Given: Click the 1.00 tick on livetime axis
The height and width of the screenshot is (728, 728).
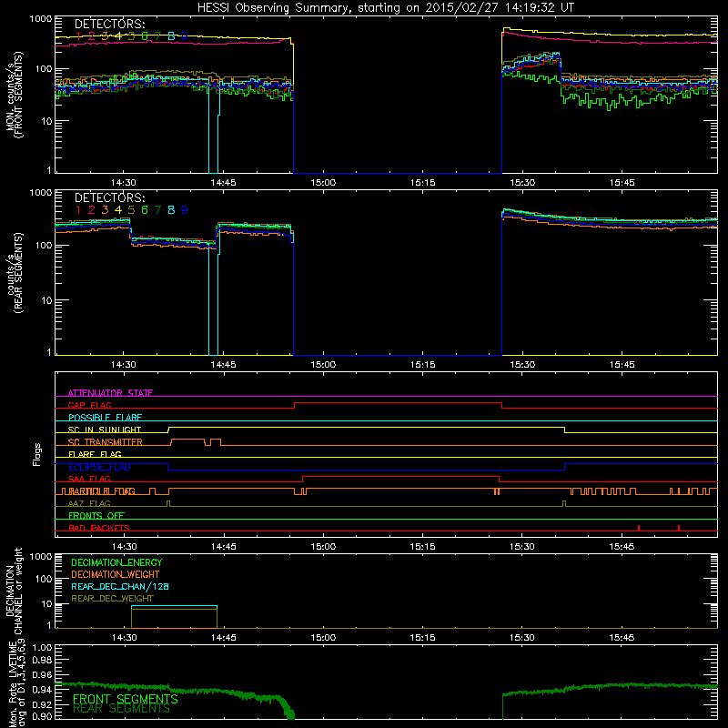Looking at the screenshot, I should [x=42, y=648].
